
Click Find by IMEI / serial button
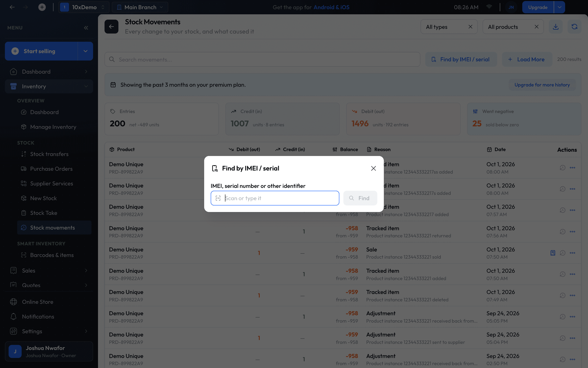461,59
